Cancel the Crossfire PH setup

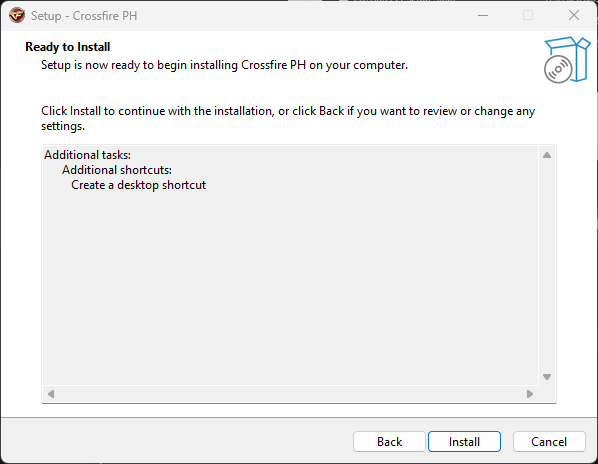tap(549, 442)
